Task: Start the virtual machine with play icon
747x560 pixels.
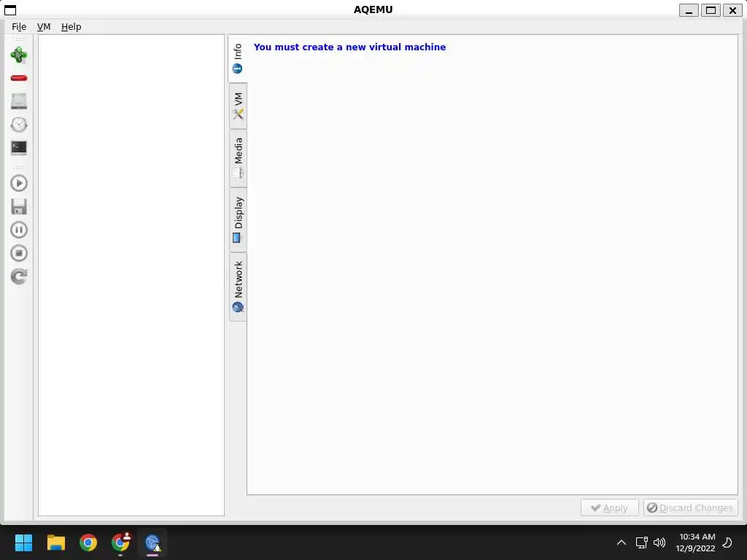Action: 19,183
